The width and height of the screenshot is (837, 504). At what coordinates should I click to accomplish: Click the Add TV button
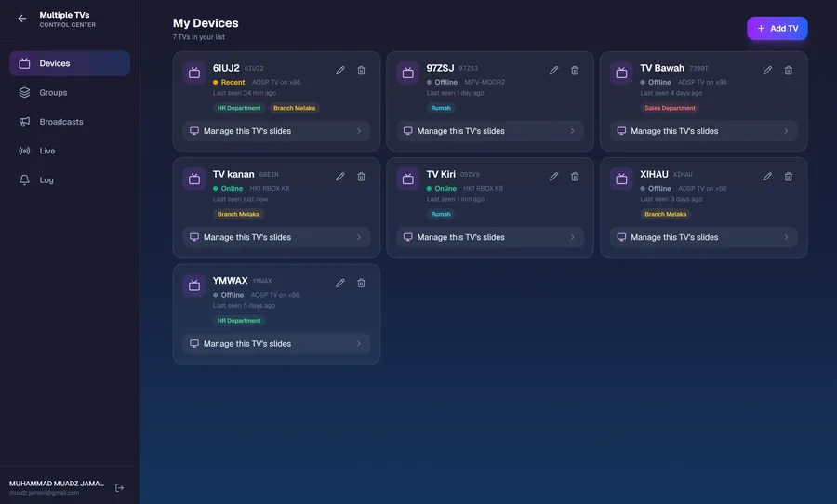tap(777, 28)
